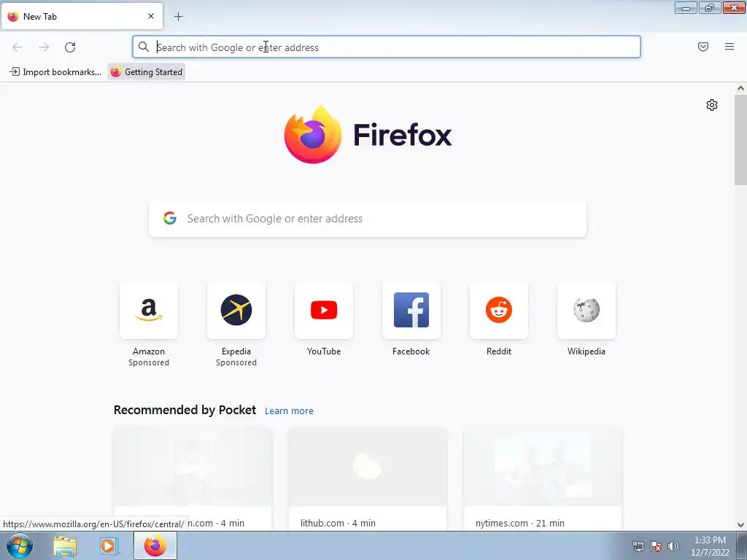Close the New Tab tab
Image resolution: width=747 pixels, height=560 pixels.
point(151,16)
